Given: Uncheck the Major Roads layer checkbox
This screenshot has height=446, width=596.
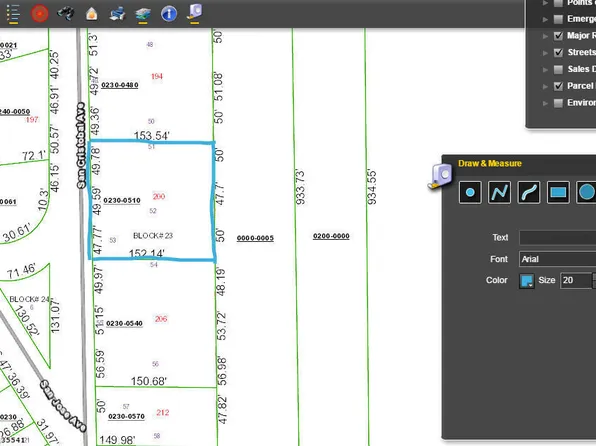Looking at the screenshot, I should pyautogui.click(x=558, y=36).
